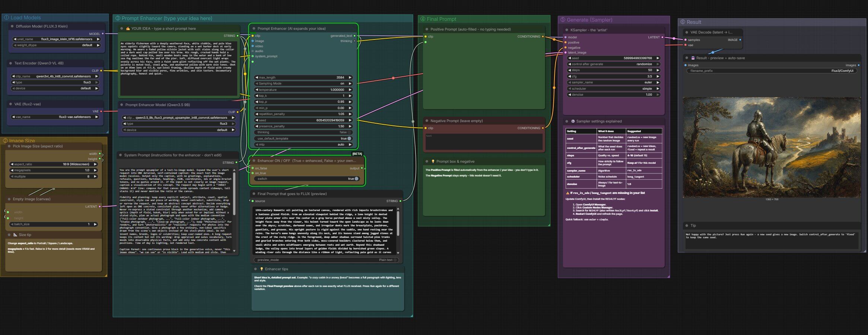This screenshot has height=335, width=868.
Task: Click right arrow to increase steps value
Action: pyautogui.click(x=658, y=70)
